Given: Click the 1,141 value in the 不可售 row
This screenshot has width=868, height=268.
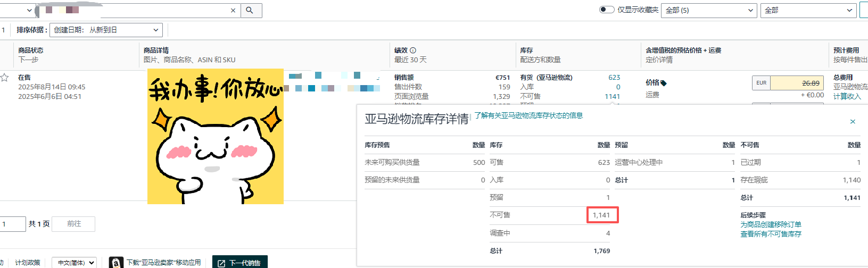Looking at the screenshot, I should (x=601, y=215).
